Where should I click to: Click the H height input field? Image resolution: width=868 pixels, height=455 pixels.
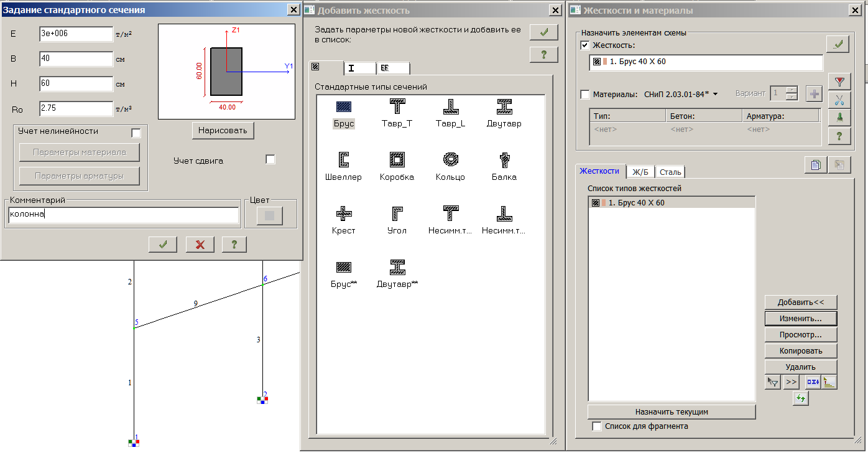tap(76, 83)
